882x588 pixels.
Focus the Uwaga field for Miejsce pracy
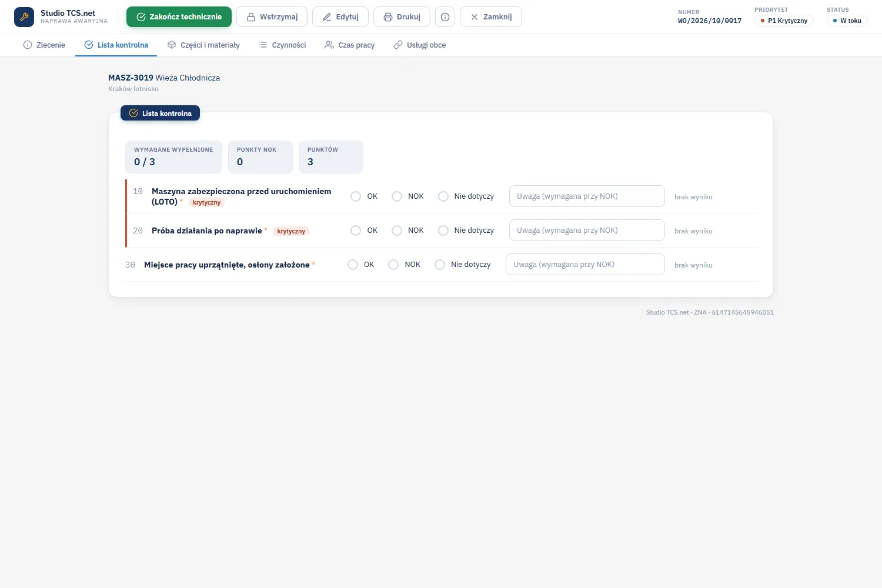click(585, 265)
